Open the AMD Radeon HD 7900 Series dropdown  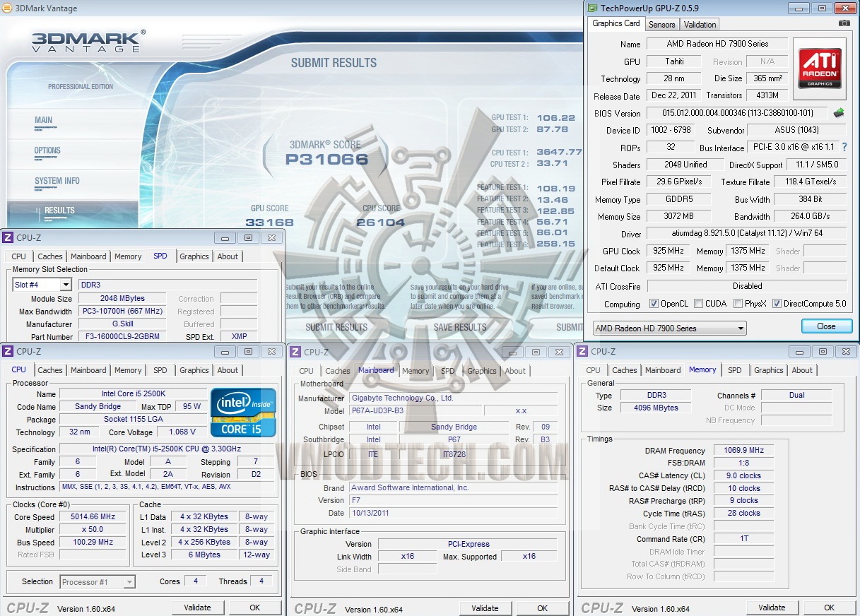click(670, 328)
